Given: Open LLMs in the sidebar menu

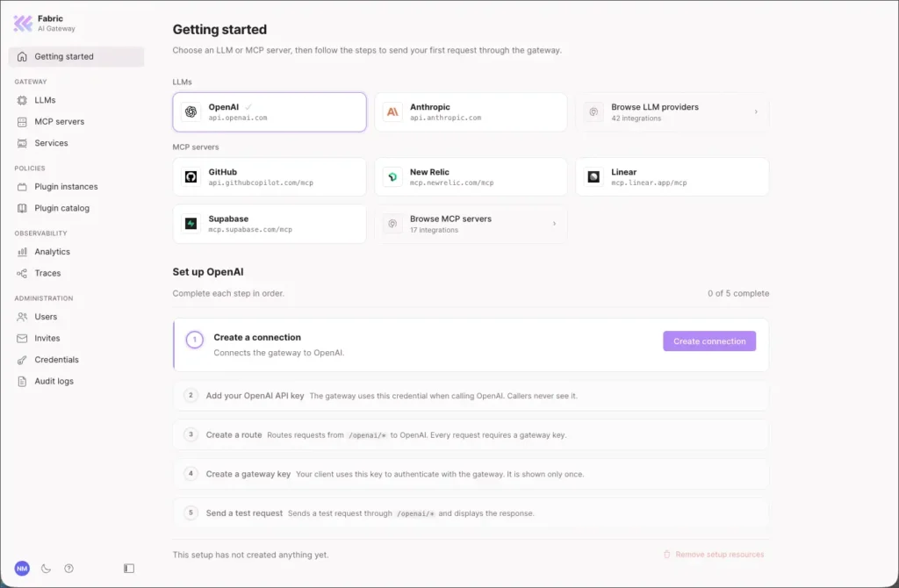Looking at the screenshot, I should point(76,100).
